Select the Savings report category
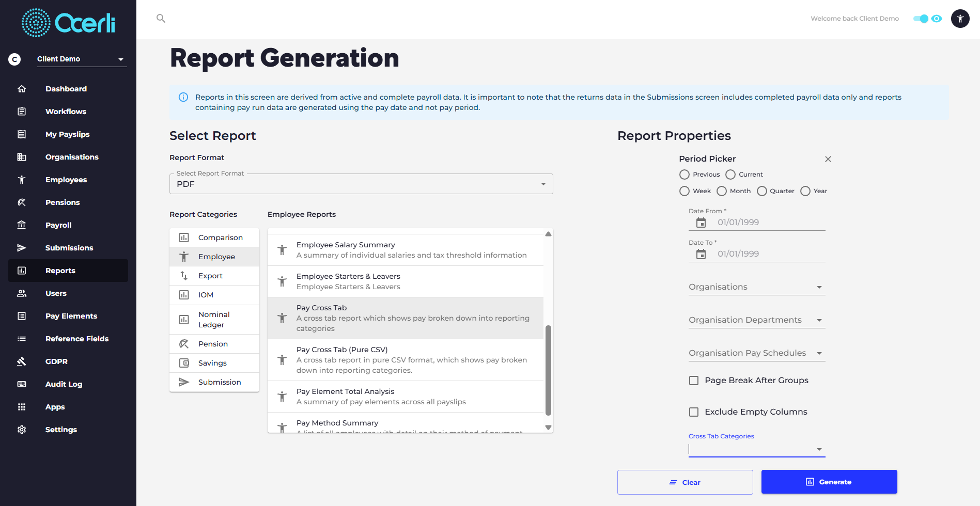Screen dimensions: 980x506 pyautogui.click(x=214, y=363)
